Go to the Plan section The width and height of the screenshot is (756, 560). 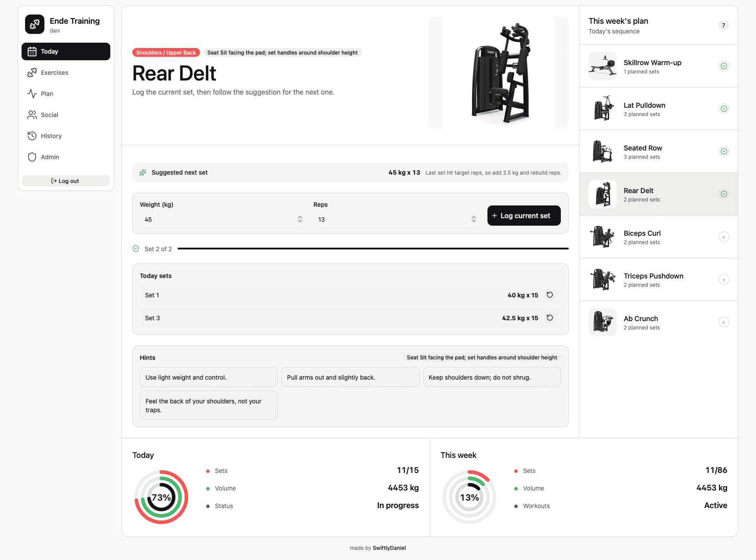[66, 94]
